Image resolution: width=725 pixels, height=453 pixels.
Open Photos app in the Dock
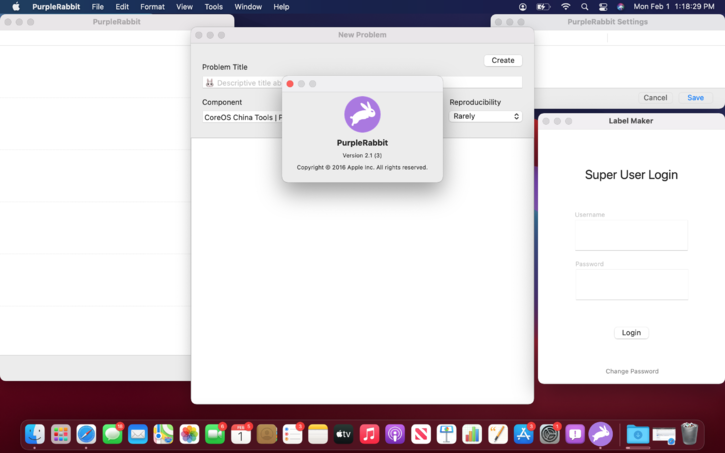coord(189,434)
